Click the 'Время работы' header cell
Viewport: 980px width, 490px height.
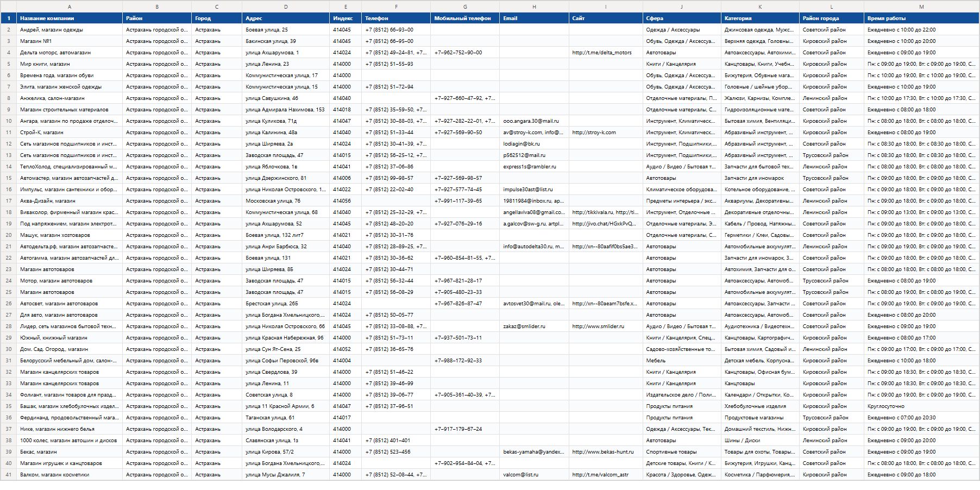point(921,18)
